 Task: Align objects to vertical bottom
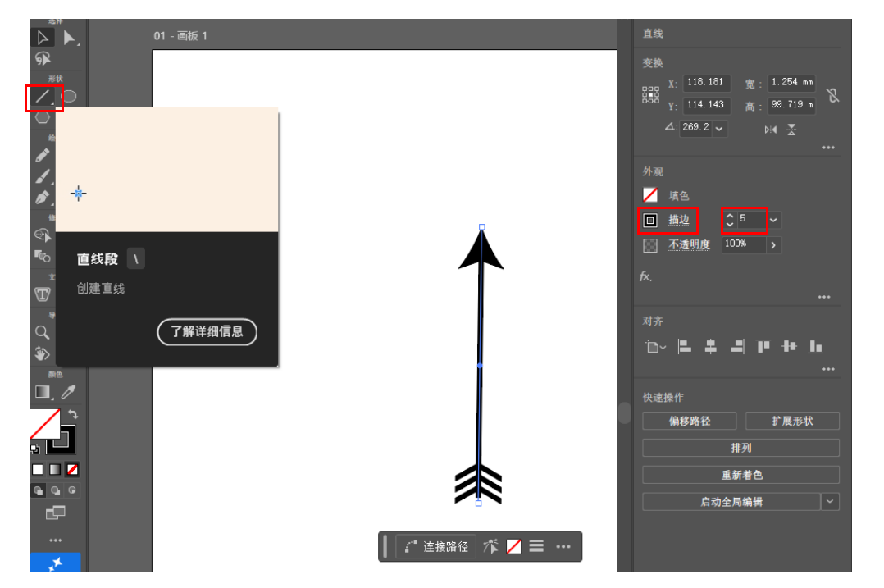click(816, 346)
